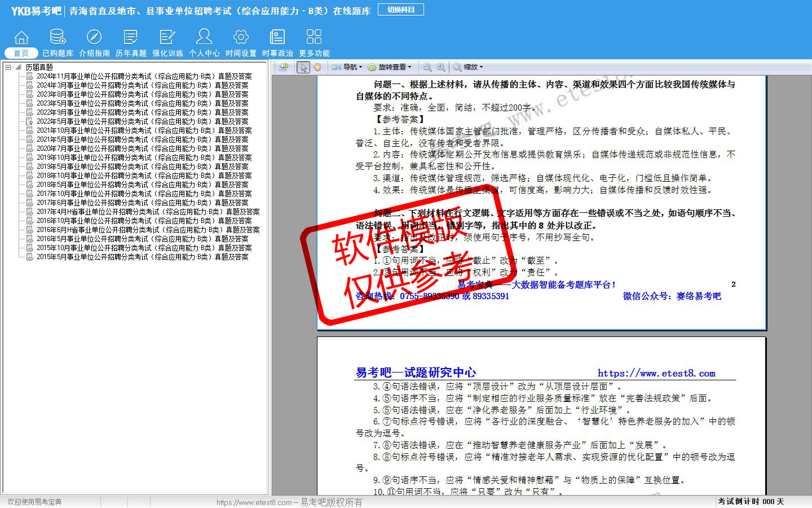The width and height of the screenshot is (812, 508).
Task: Activate the arrow selection tool
Action: coord(304,67)
